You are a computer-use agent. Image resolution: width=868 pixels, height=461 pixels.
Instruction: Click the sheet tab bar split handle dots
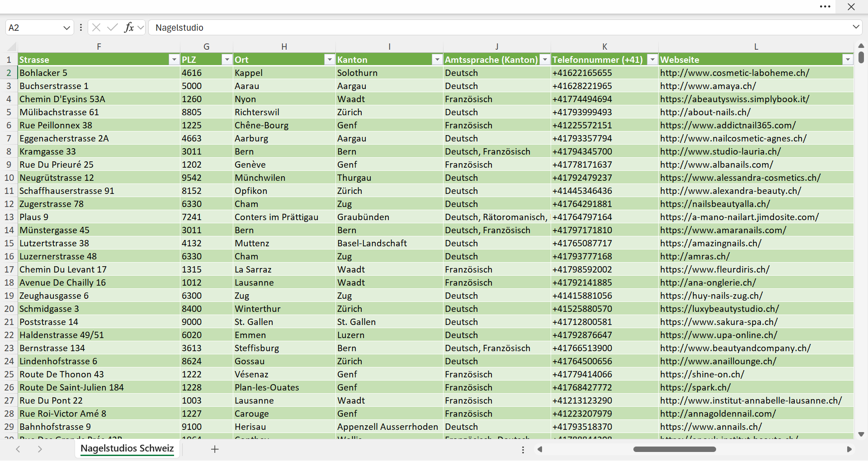point(523,450)
